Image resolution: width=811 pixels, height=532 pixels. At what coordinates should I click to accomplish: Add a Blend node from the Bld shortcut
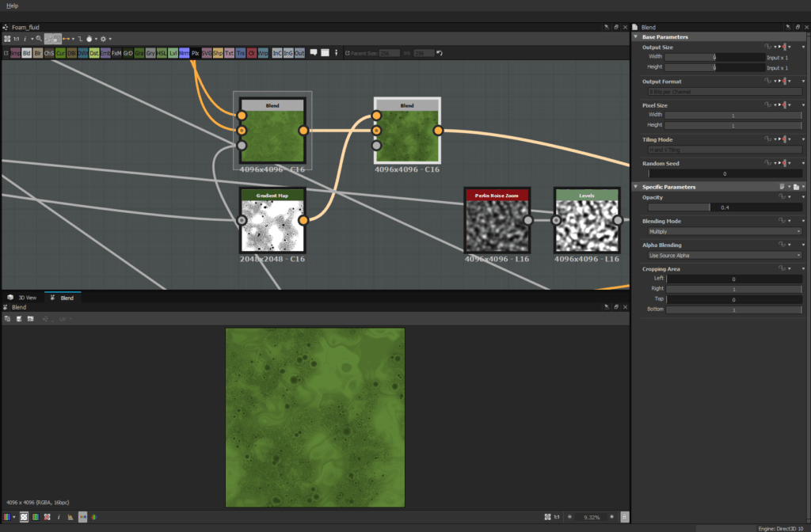point(27,53)
